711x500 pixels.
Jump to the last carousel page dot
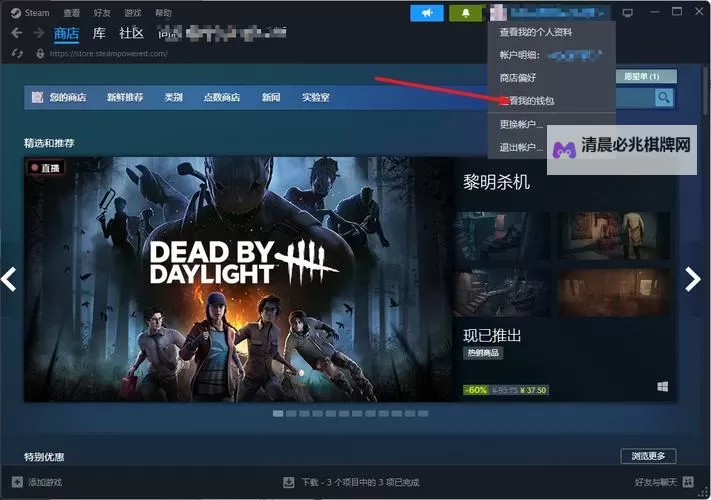(423, 413)
